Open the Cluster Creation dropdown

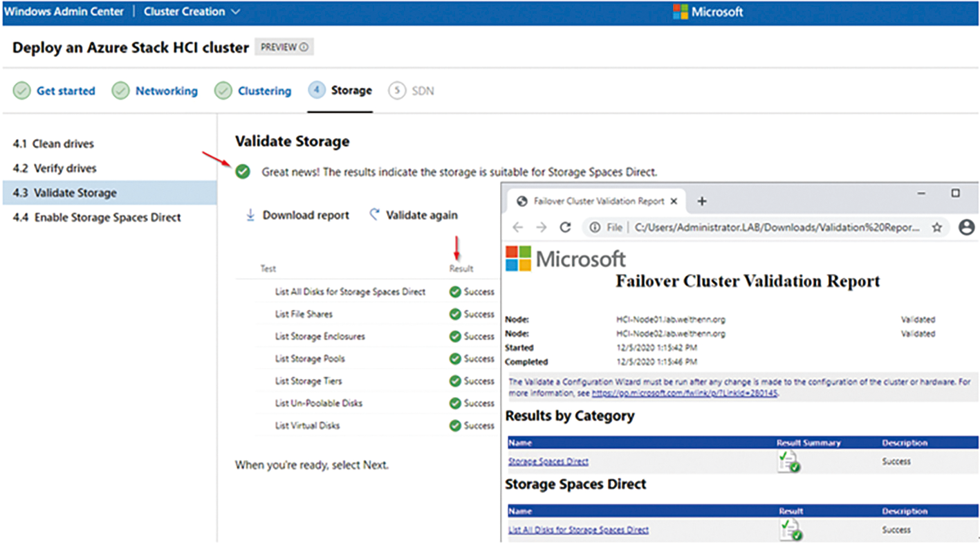point(192,12)
